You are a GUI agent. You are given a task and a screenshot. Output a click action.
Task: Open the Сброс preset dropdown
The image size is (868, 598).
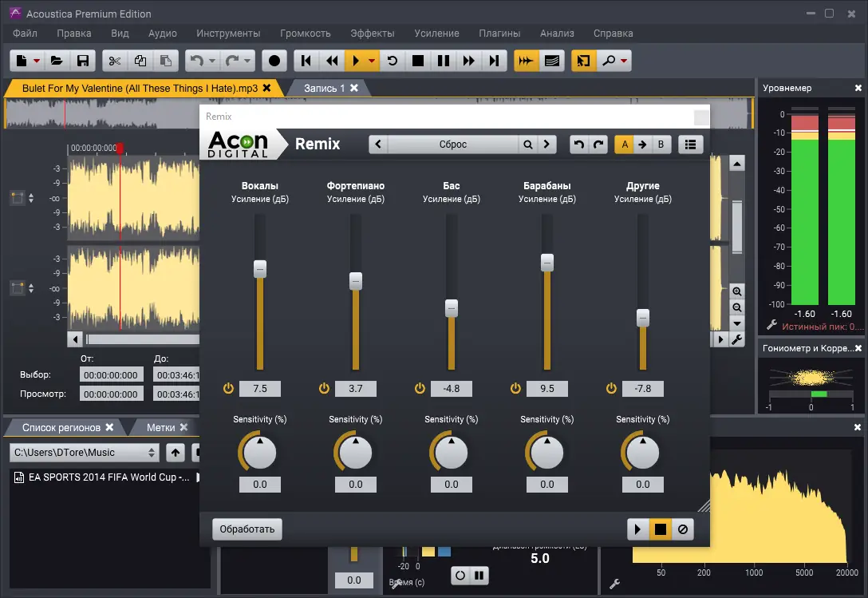[453, 145]
